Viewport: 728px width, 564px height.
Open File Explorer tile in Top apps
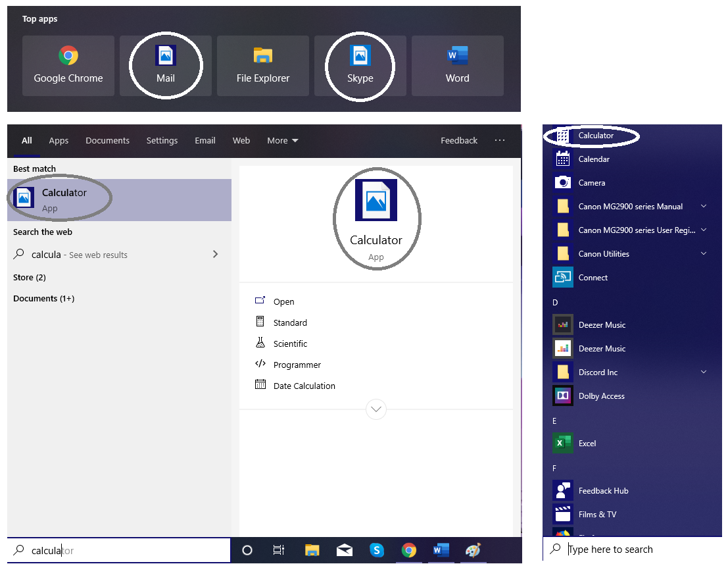coord(263,66)
